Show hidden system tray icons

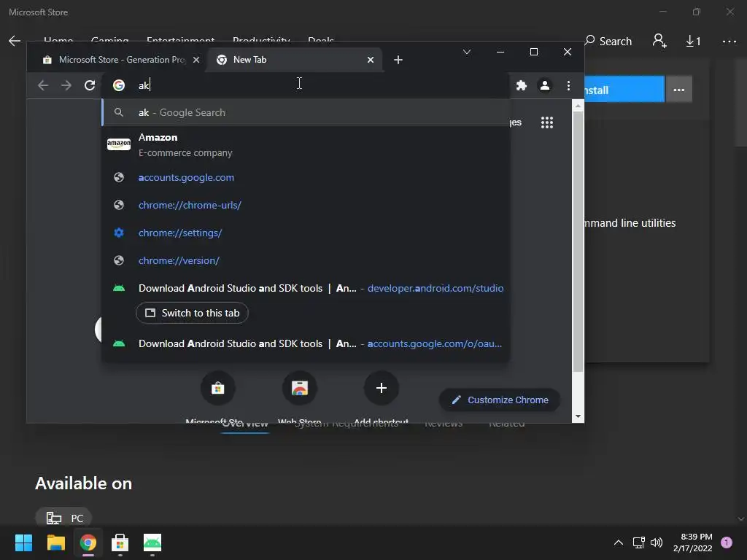coord(619,542)
